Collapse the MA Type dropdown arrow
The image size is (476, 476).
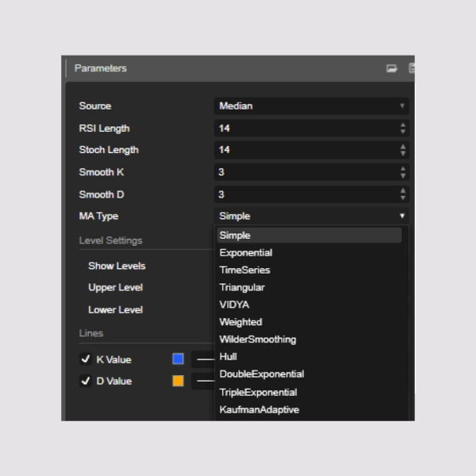[402, 216]
